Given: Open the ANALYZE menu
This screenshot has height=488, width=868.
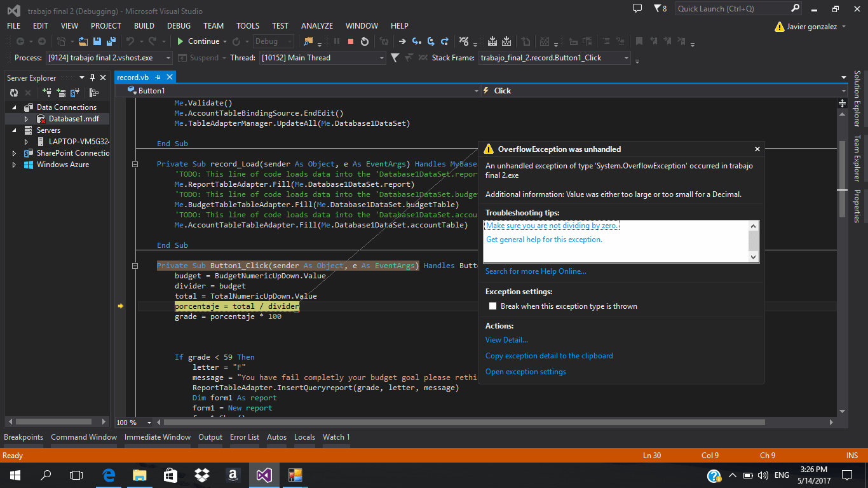Looking at the screenshot, I should (x=317, y=26).
